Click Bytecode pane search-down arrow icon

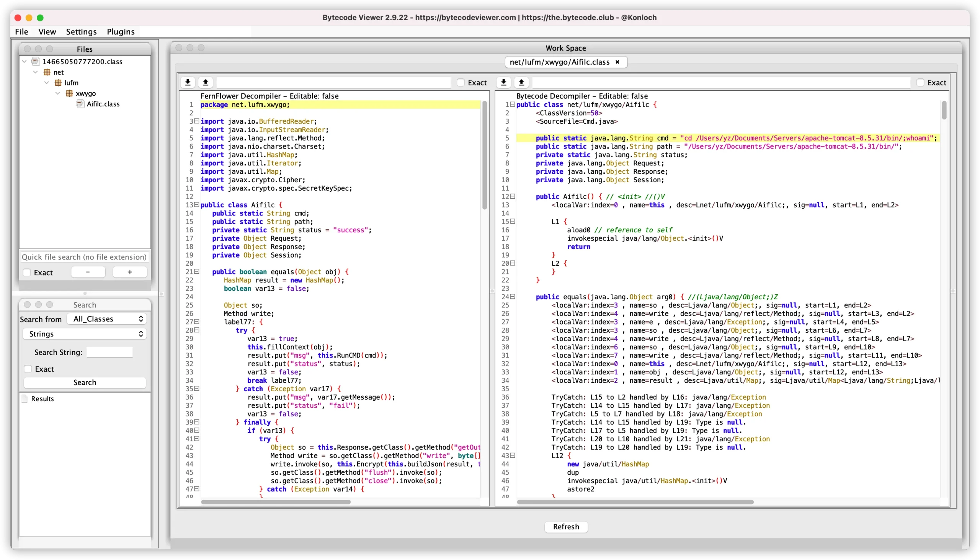click(503, 82)
